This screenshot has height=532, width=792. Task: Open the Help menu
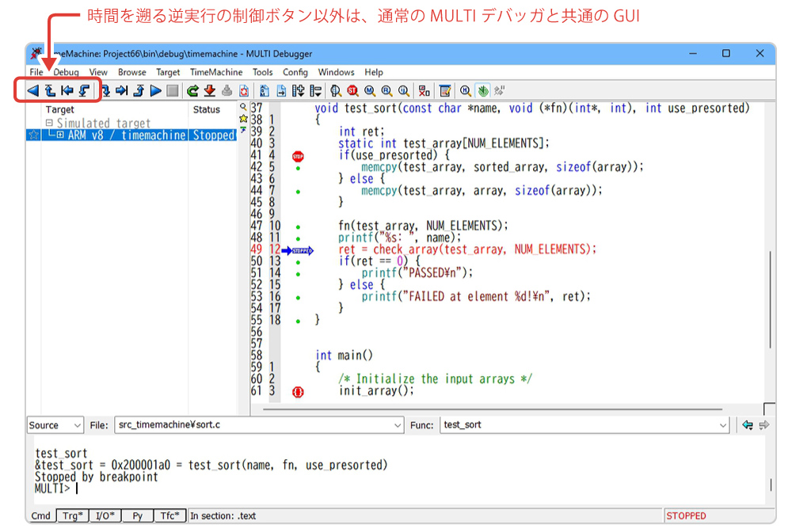pyautogui.click(x=374, y=72)
